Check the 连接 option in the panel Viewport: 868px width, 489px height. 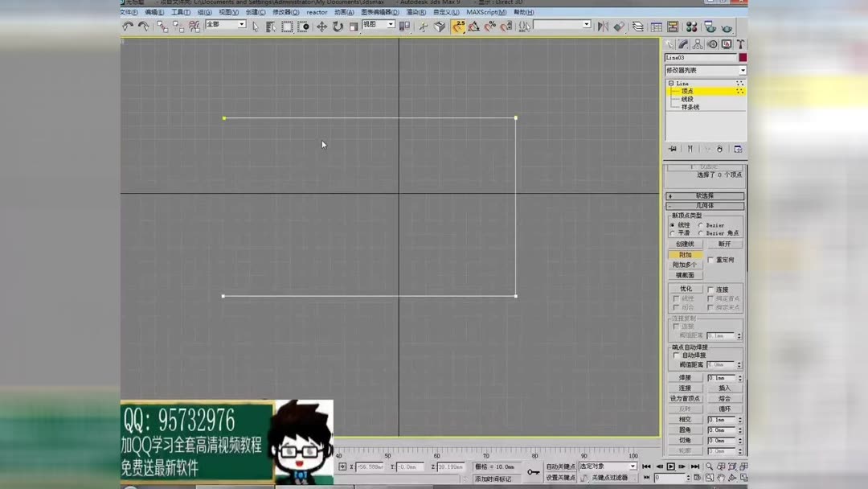click(711, 288)
